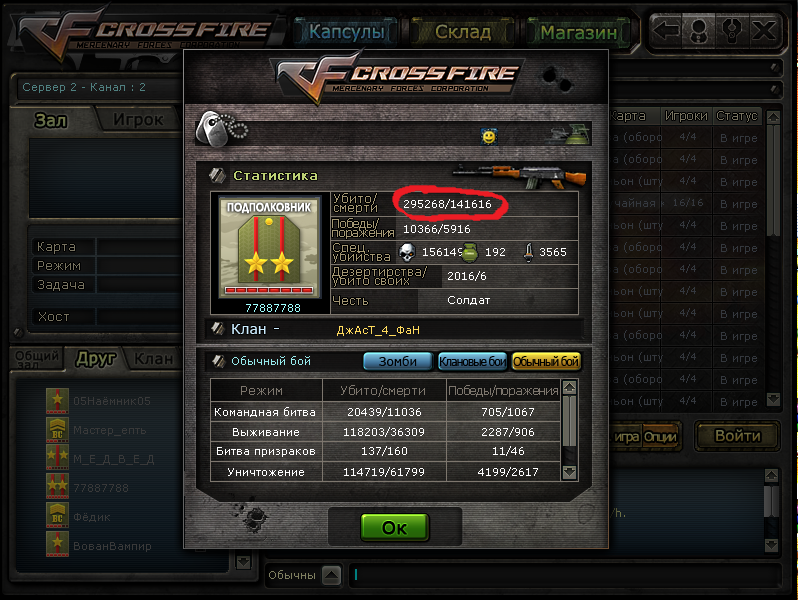The image size is (798, 603).
Task: Click up arrow of mode statistics table scrollbar
Action: 569,388
